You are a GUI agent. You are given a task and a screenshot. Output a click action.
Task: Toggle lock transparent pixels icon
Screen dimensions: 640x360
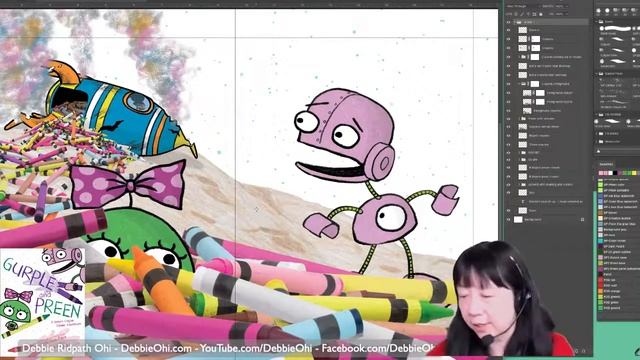point(516,14)
